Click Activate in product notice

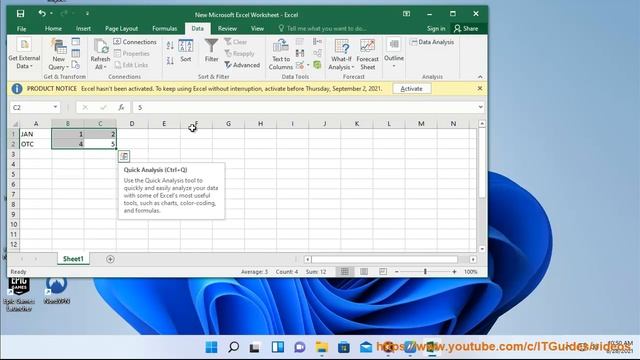pyautogui.click(x=411, y=89)
